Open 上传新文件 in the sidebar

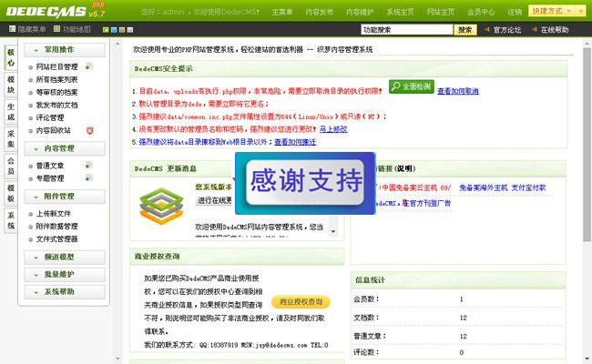[x=53, y=214]
